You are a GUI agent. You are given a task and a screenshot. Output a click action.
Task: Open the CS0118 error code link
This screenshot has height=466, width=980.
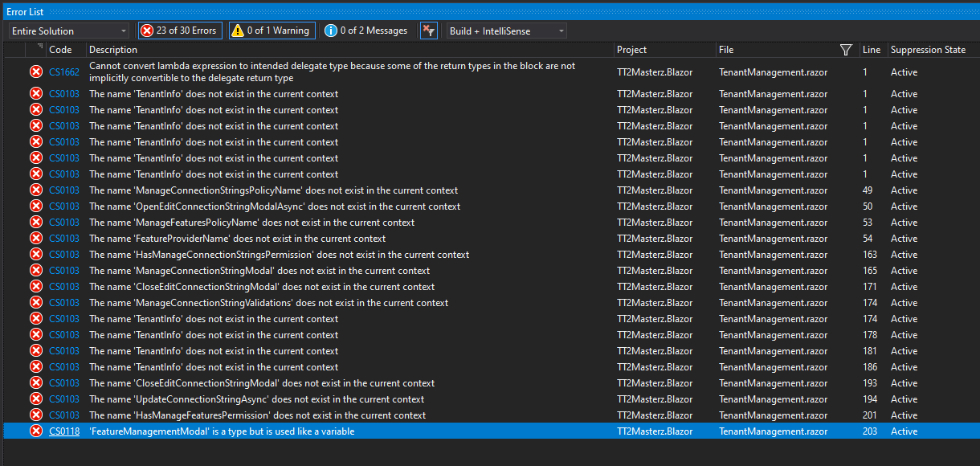pos(64,431)
